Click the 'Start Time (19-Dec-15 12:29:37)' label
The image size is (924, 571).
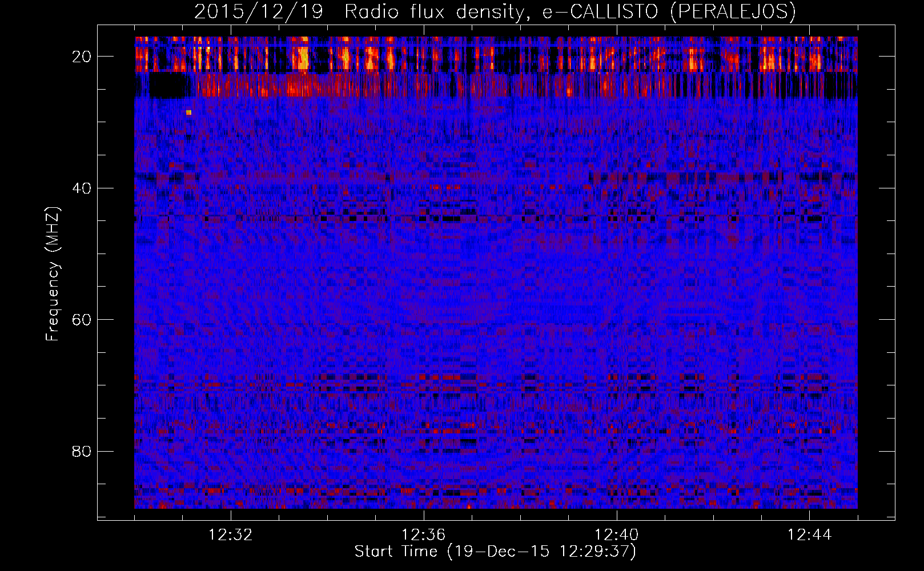click(x=495, y=552)
